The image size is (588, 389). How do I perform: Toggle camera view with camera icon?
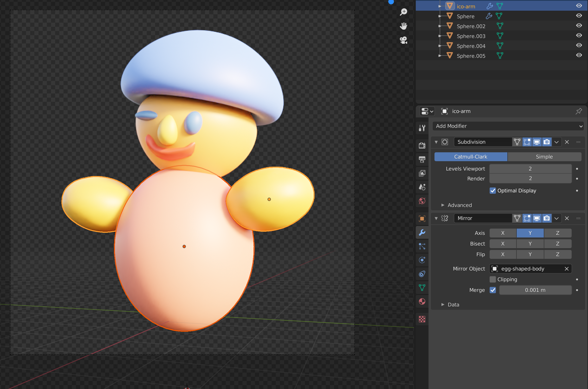[404, 40]
